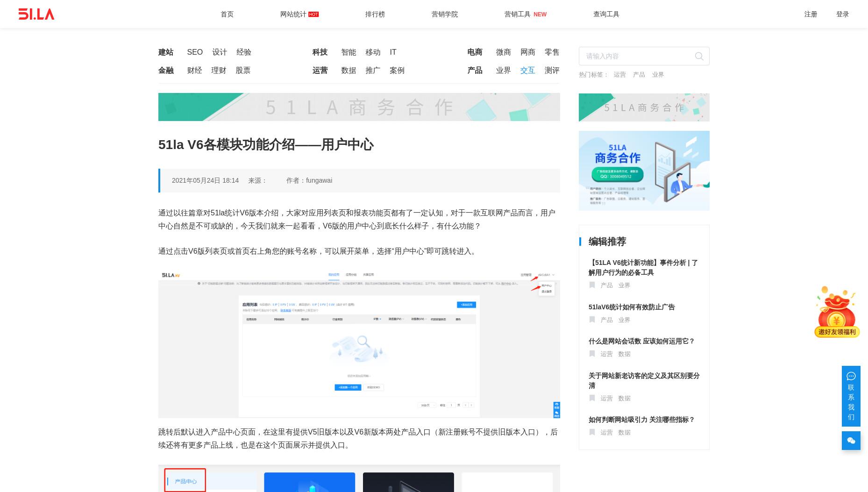Click 2021年05月24日 18:14 date text
This screenshot has height=492, width=868.
(x=205, y=180)
